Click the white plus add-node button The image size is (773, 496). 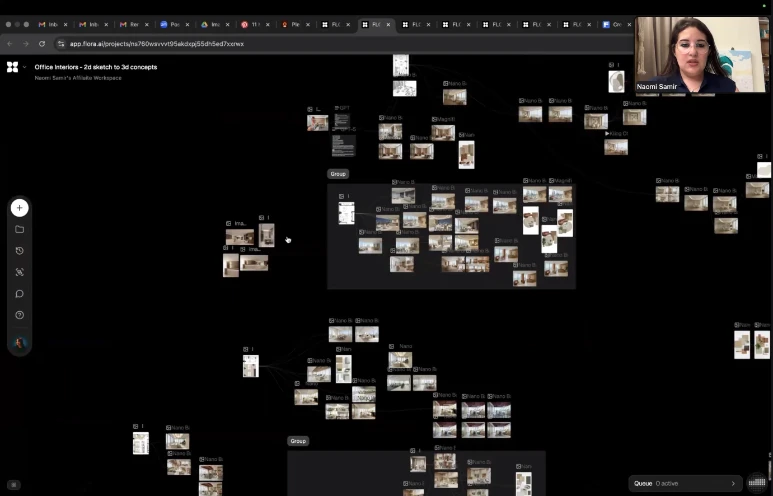(x=19, y=208)
